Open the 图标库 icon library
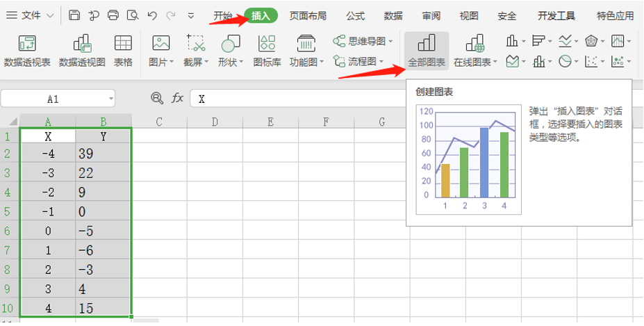The width and height of the screenshot is (644, 326). coord(267,50)
